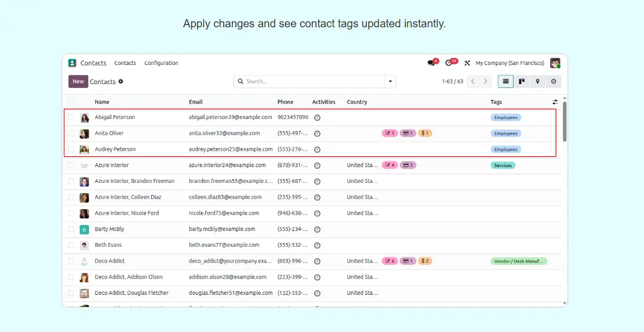Toggle the select-all header checkbox

(71, 102)
